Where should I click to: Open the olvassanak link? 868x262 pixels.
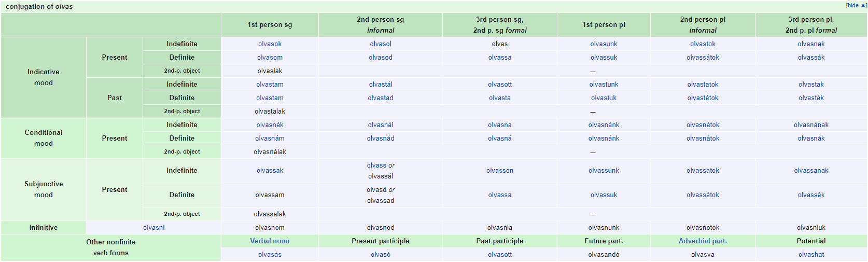pos(811,171)
